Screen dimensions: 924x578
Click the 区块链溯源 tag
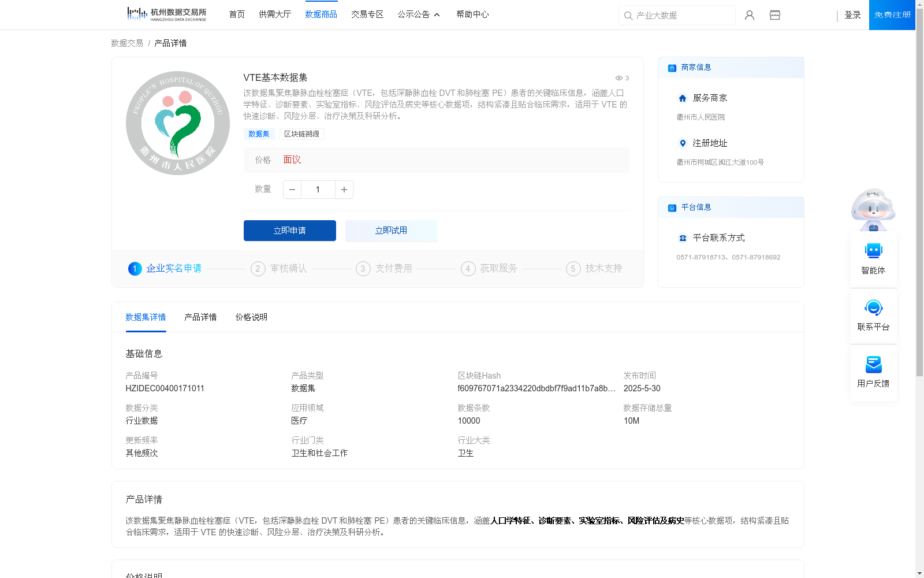301,134
